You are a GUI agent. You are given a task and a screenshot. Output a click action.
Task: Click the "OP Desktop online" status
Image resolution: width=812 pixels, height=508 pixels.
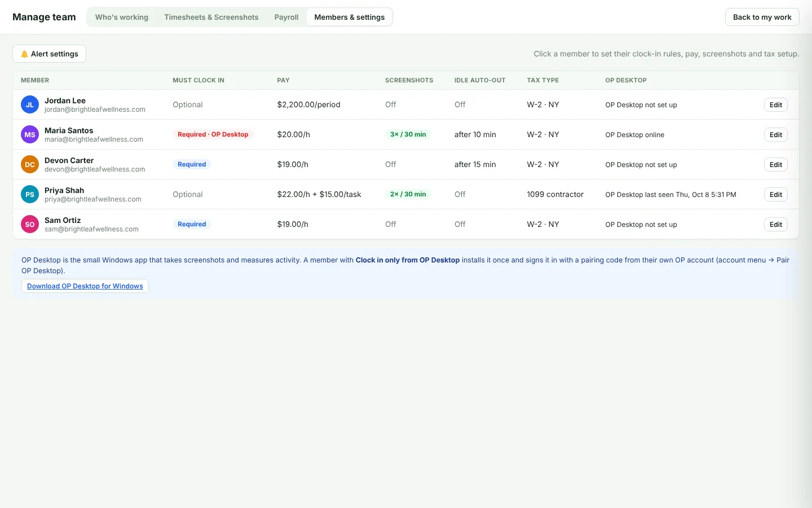click(x=635, y=135)
